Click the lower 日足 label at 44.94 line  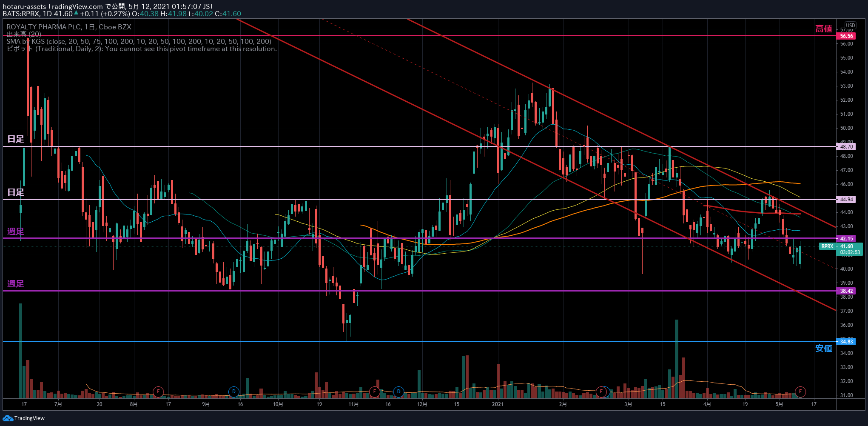pos(16,192)
